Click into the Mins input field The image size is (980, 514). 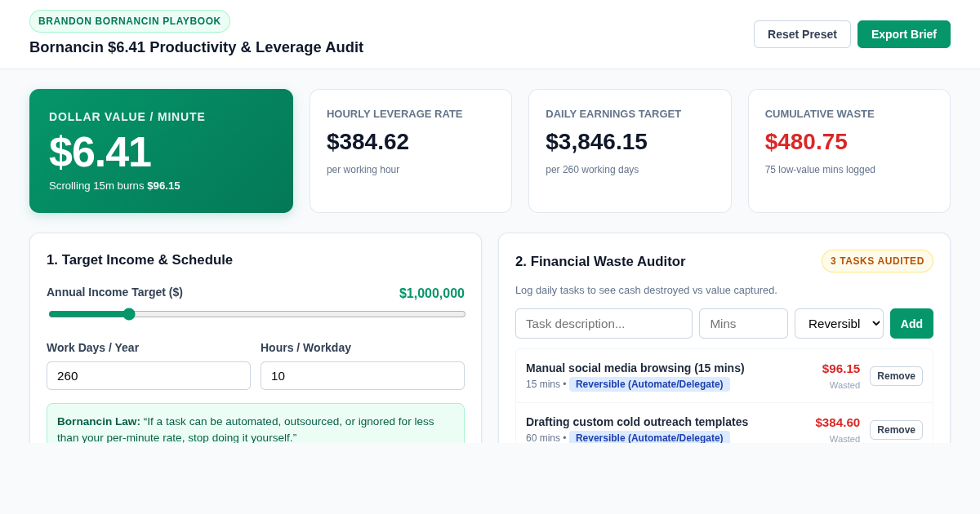tap(743, 323)
